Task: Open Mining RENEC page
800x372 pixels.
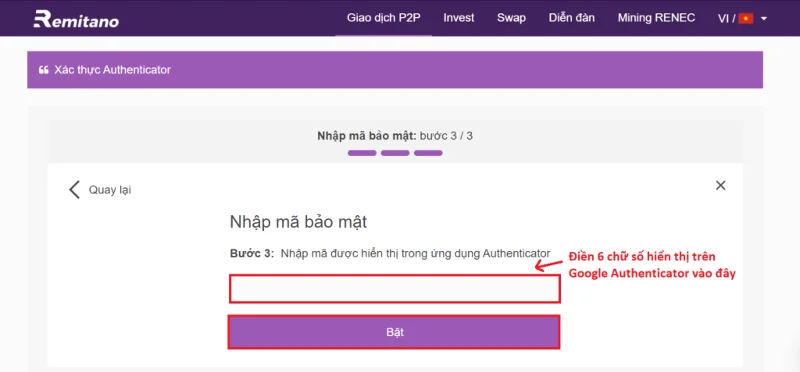Action: pos(656,18)
